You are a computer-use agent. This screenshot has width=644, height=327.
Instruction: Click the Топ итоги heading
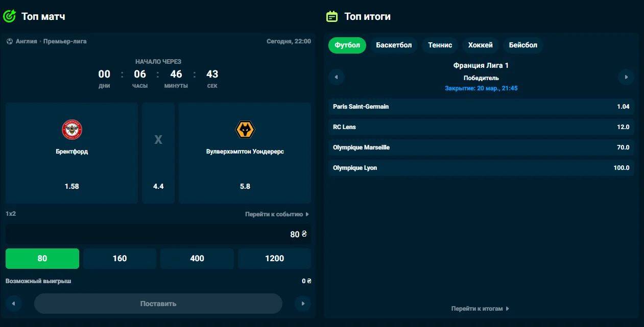tap(368, 16)
